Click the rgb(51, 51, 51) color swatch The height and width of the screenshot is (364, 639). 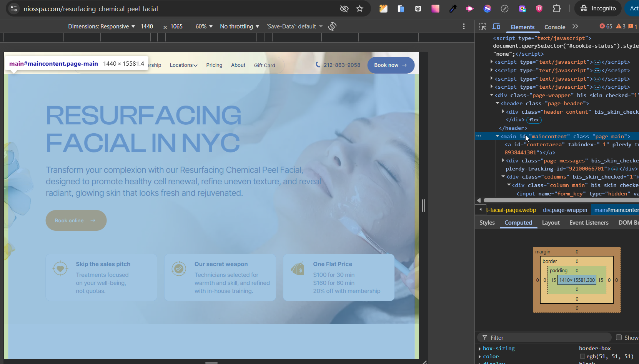pos(582,357)
